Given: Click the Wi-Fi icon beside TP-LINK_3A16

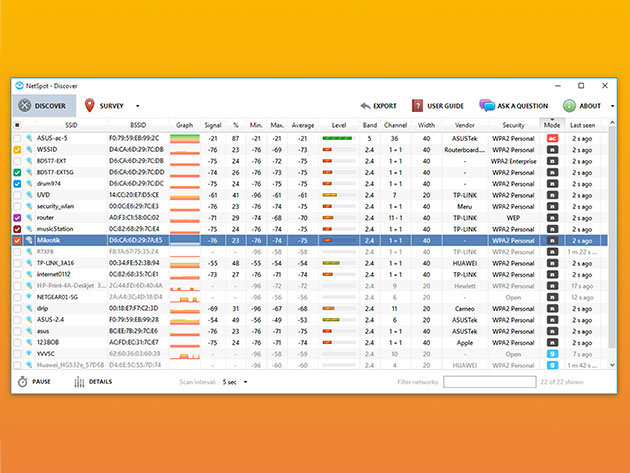Looking at the screenshot, I should point(29,263).
